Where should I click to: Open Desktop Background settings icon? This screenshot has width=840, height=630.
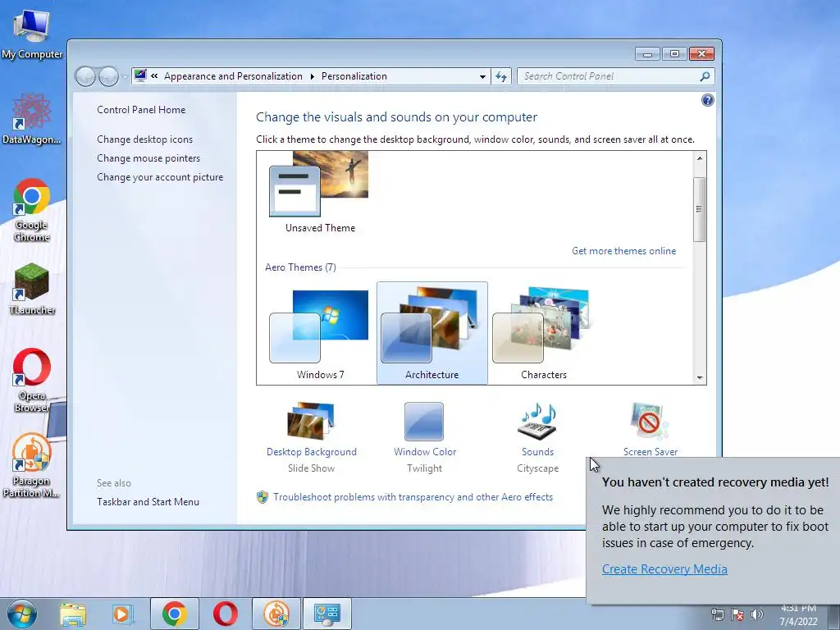(311, 421)
